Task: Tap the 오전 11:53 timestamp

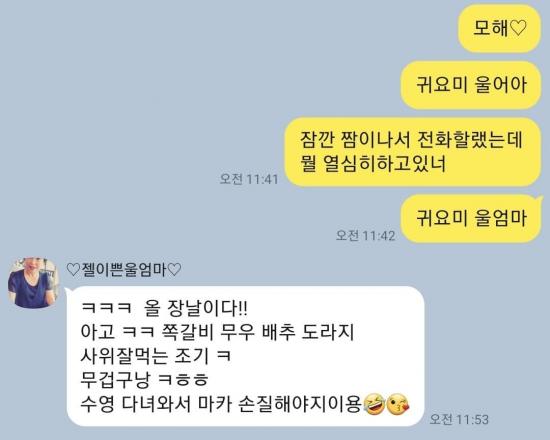Action: coord(459,419)
